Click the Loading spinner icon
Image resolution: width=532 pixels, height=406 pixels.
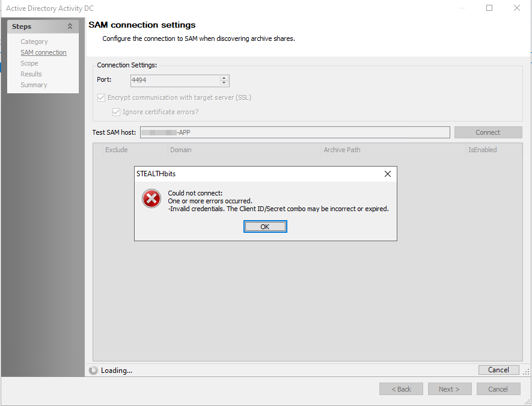(93, 371)
